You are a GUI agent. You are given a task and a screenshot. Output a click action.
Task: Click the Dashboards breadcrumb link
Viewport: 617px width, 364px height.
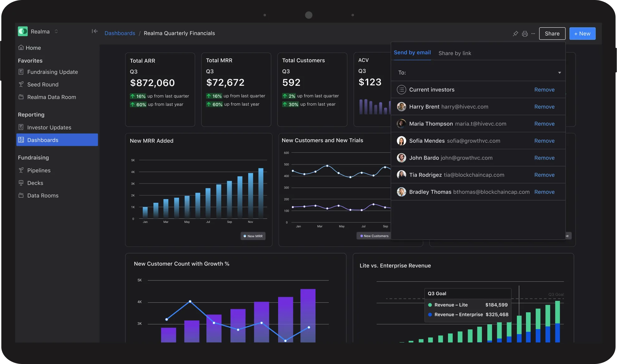tap(120, 33)
